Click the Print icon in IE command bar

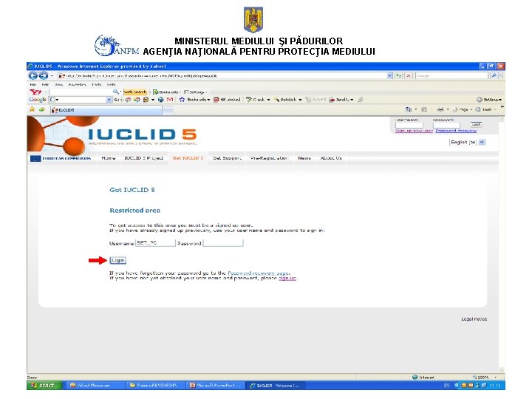pyautogui.click(x=440, y=109)
